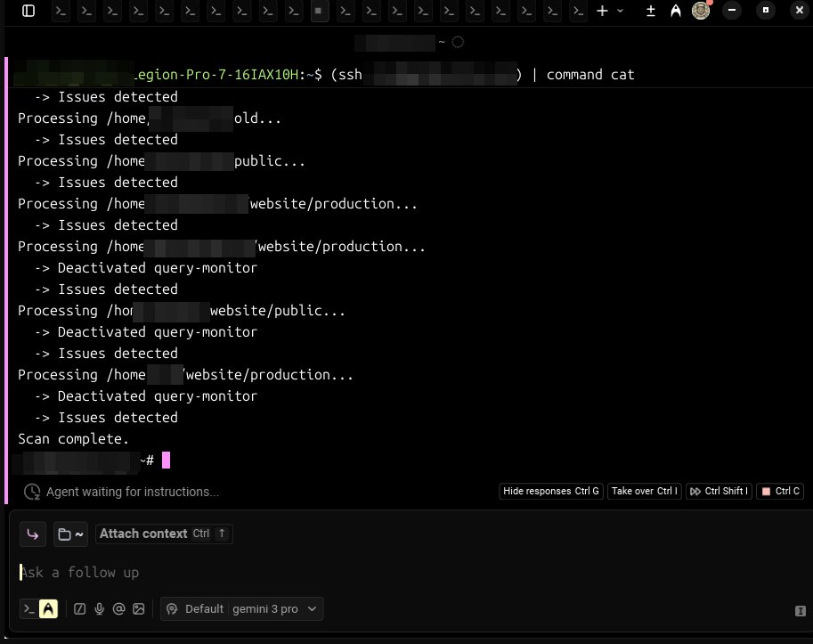Image resolution: width=813 pixels, height=644 pixels.
Task: Click the small info icon at bottom right
Action: [x=800, y=611]
